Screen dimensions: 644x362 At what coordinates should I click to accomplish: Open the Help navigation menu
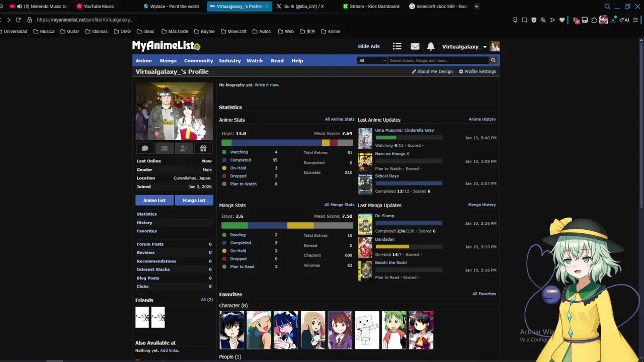pos(297,60)
